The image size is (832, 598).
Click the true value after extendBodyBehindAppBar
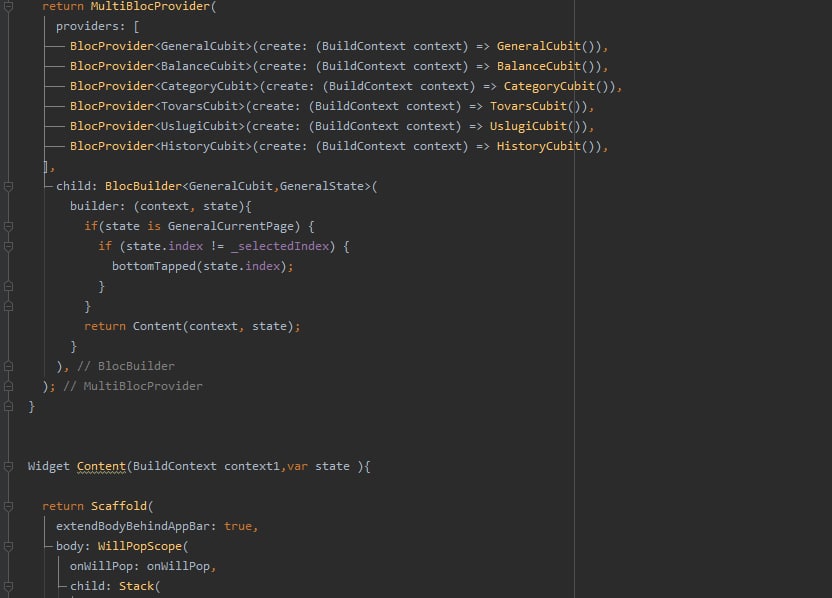click(x=238, y=526)
